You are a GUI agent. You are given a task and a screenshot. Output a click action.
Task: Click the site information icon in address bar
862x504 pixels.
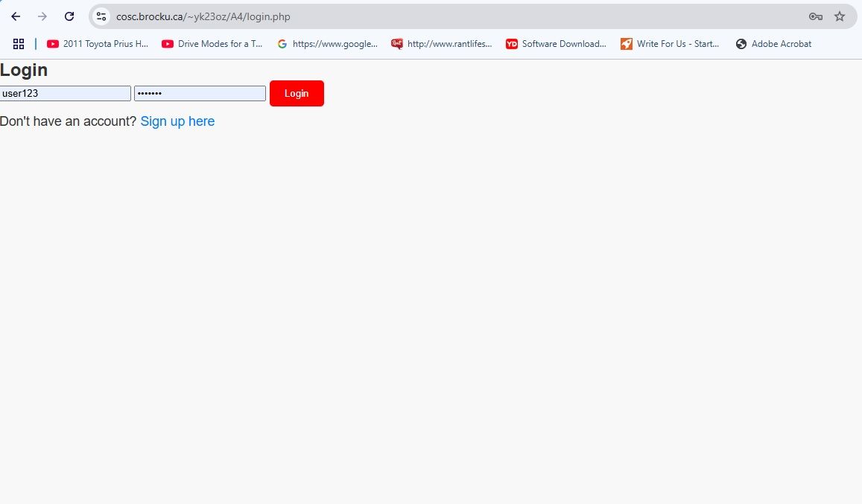pyautogui.click(x=101, y=16)
